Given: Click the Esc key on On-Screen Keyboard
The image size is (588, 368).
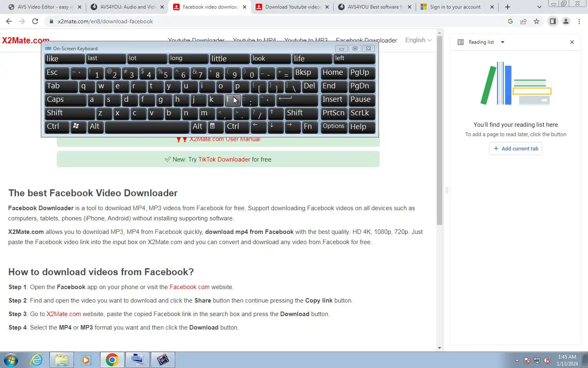Looking at the screenshot, I should click(57, 73).
